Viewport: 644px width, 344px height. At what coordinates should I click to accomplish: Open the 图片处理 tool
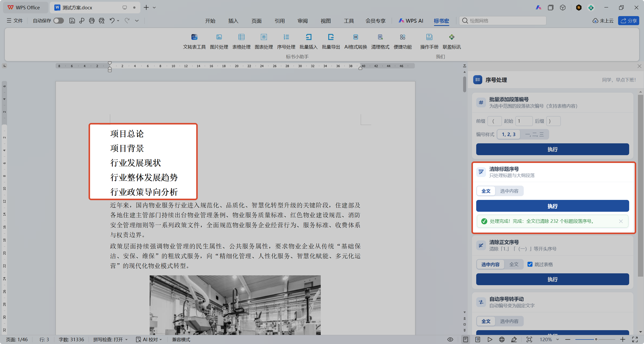tap(219, 41)
